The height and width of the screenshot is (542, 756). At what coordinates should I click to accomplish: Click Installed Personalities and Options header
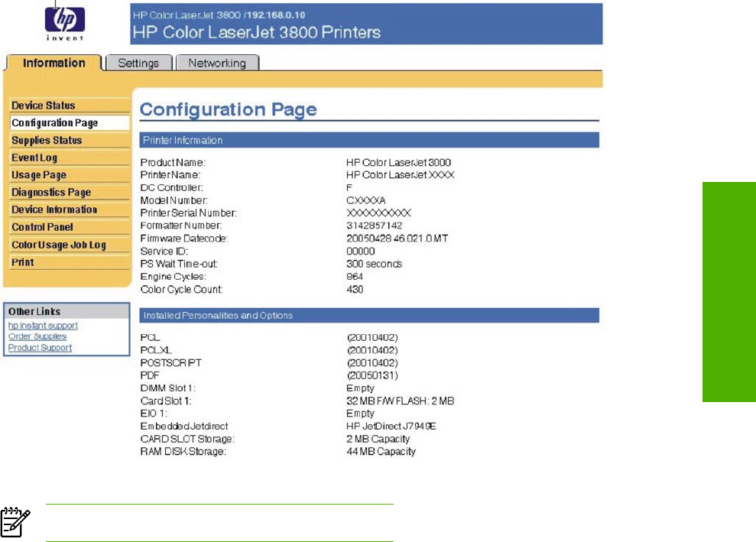pos(369,316)
